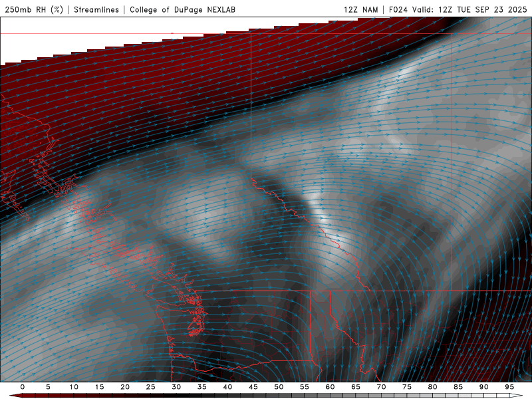
Task: Click the "75" color scale label
Action: pos(407,387)
